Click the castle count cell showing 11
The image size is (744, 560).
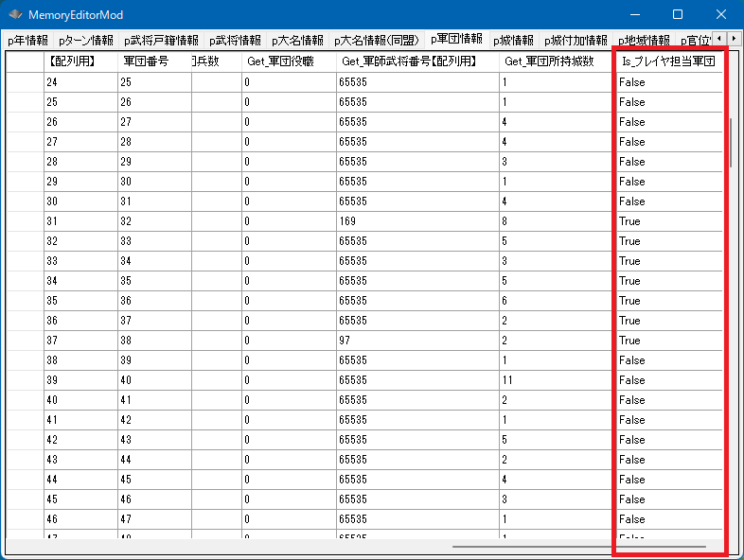click(x=556, y=380)
